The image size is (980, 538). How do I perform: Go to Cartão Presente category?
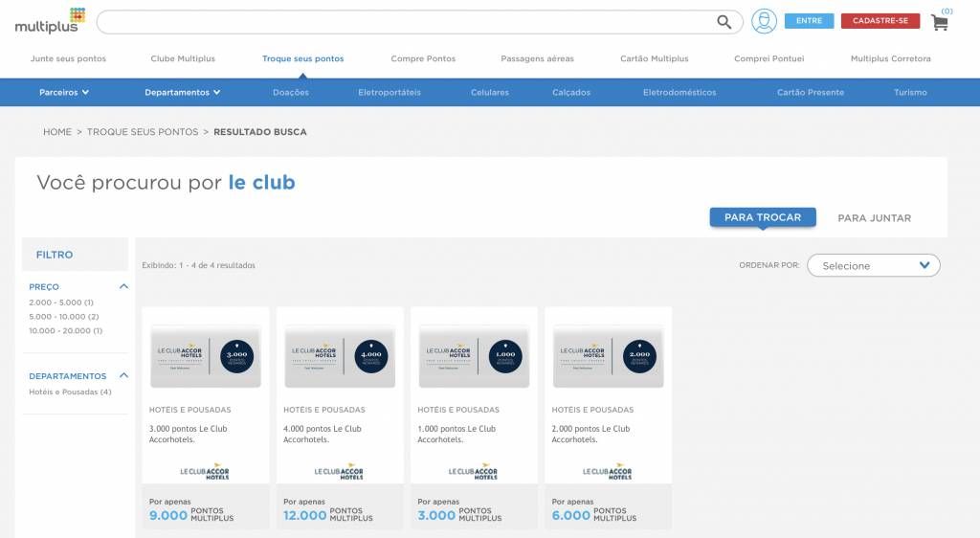tap(810, 93)
